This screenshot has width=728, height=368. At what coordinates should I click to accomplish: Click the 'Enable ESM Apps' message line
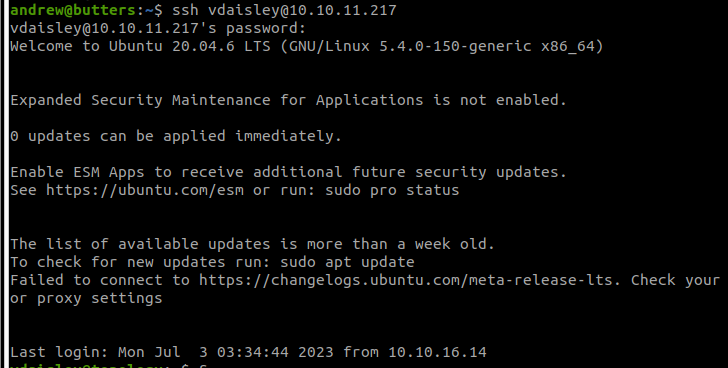pos(288,172)
